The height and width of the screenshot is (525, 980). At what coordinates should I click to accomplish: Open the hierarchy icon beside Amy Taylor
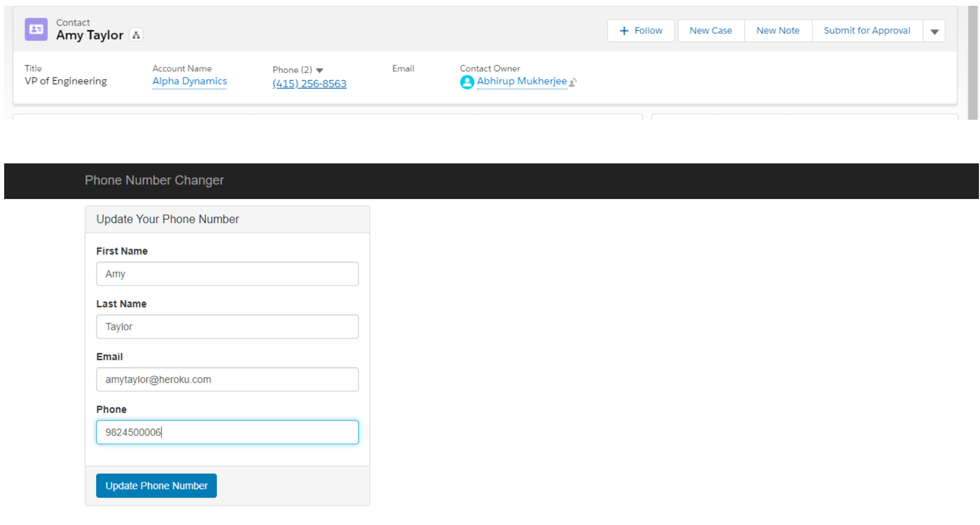coord(136,35)
